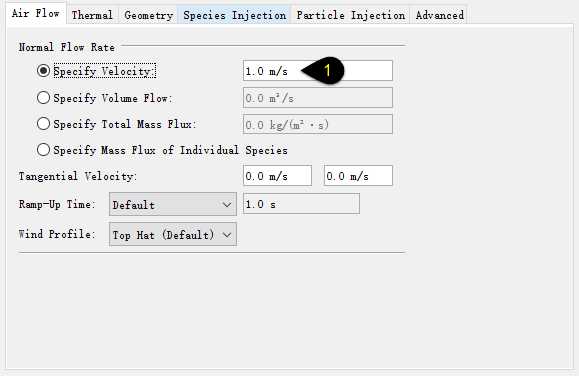Click the velocity input field showing 1.0 m/s

(318, 71)
